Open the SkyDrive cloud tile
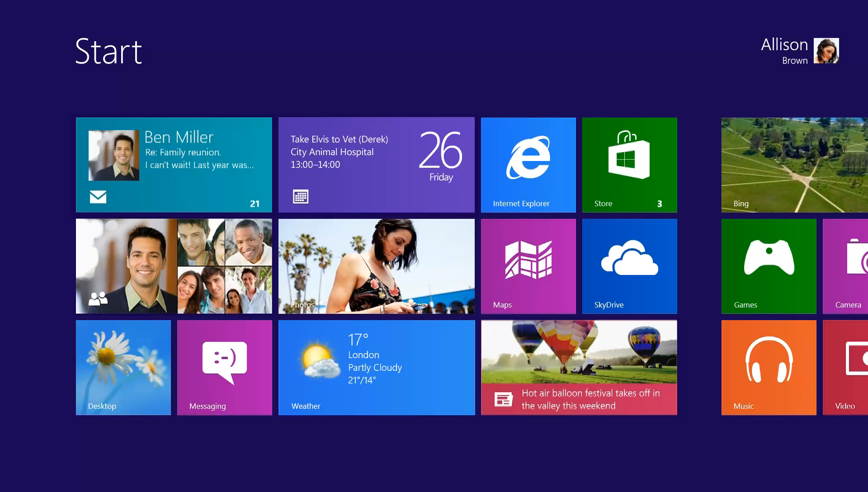The width and height of the screenshot is (868, 492). [x=629, y=266]
